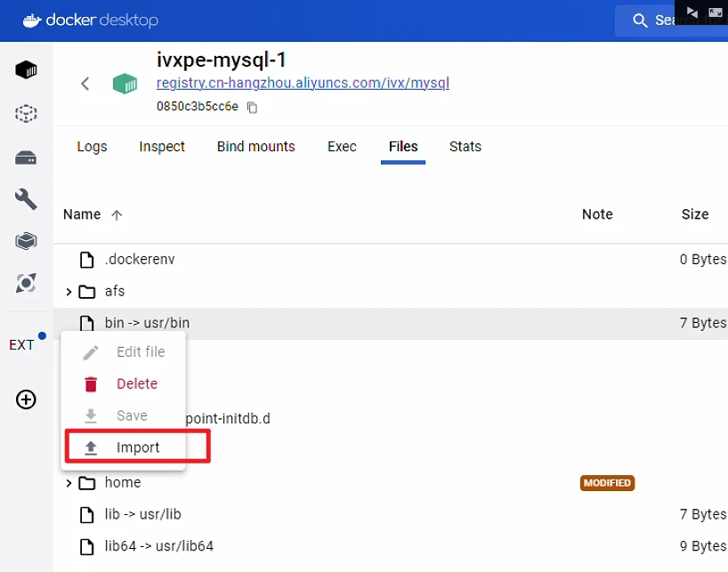This screenshot has width=728, height=572.
Task: Click the Note column header
Action: pos(597,214)
